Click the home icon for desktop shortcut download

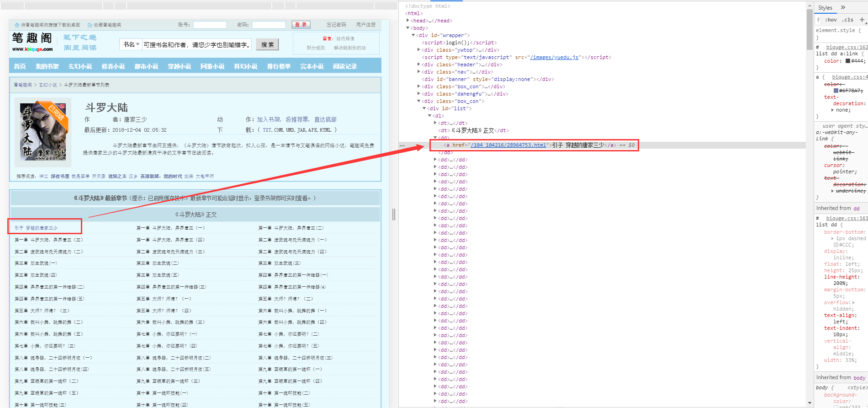[17, 25]
